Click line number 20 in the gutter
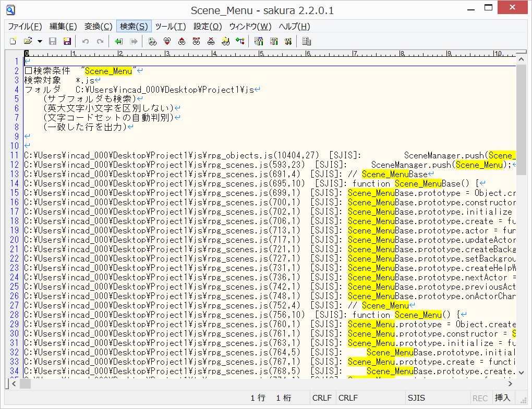Viewport: 532px width, 409px height. [x=14, y=240]
